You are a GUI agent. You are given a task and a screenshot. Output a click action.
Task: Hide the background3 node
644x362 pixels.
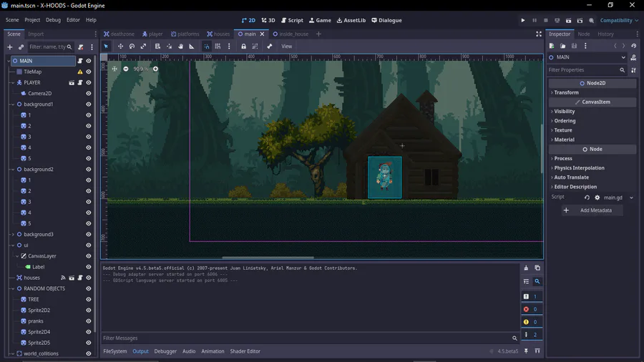88,235
